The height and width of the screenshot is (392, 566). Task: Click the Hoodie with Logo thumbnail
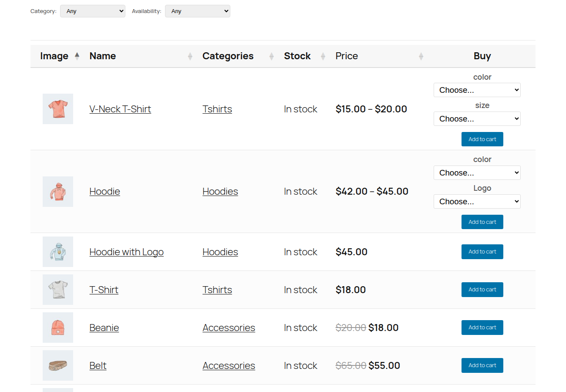[58, 252]
